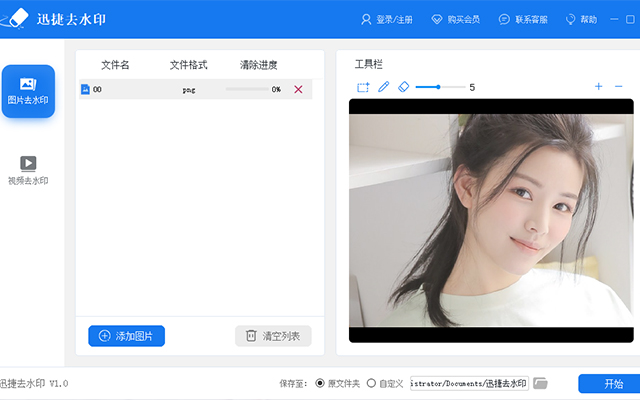The width and height of the screenshot is (640, 400).
Task: Click the portrait preview image
Action: (x=491, y=220)
